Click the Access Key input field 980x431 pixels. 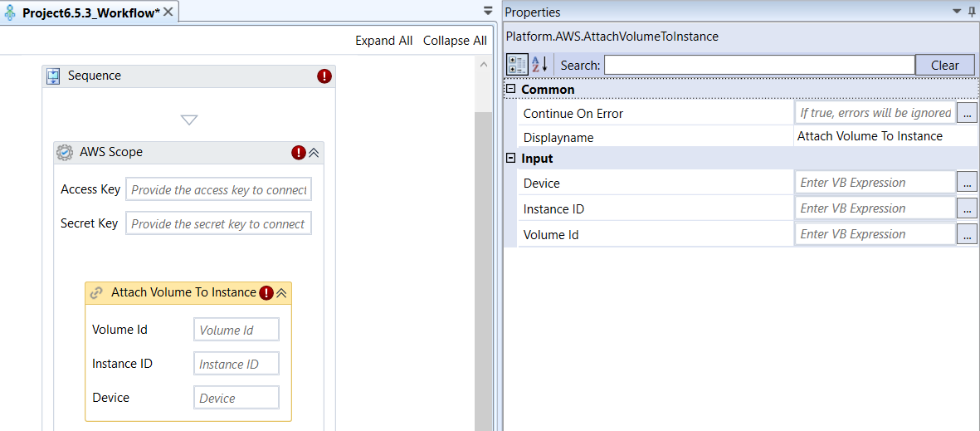(x=218, y=189)
